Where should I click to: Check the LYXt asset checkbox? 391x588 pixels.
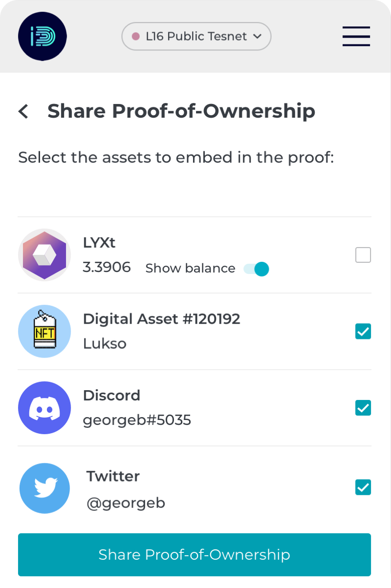click(363, 255)
